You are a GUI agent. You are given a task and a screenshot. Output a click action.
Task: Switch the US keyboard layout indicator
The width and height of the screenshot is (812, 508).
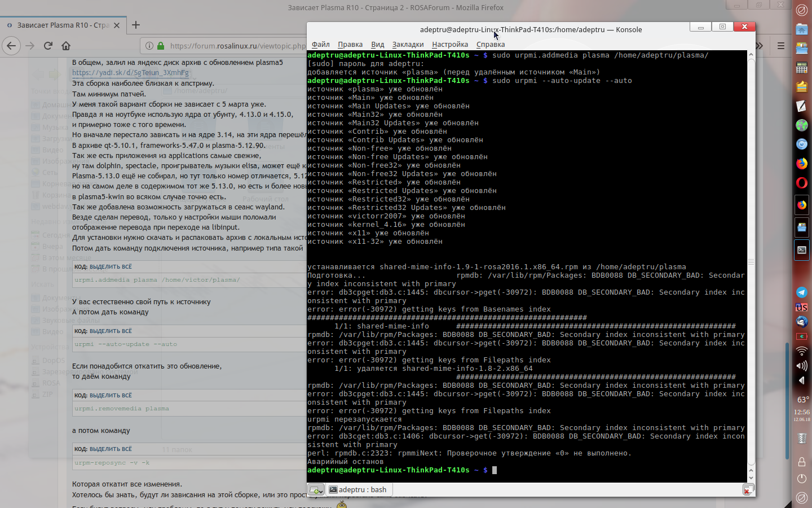tap(801, 308)
